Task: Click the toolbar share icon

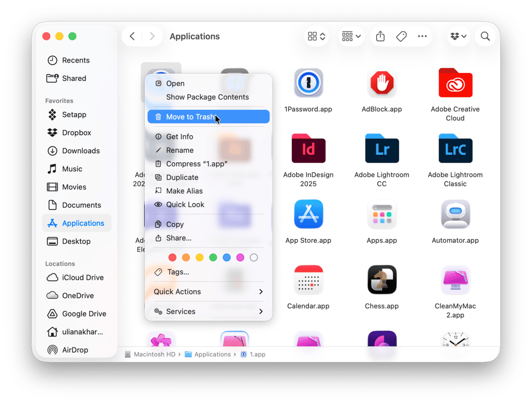Action: (x=380, y=36)
